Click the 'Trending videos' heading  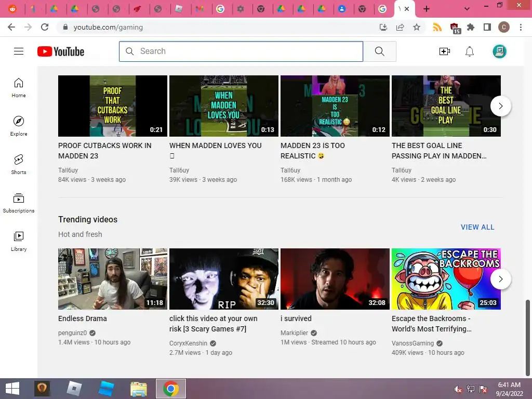(88, 220)
